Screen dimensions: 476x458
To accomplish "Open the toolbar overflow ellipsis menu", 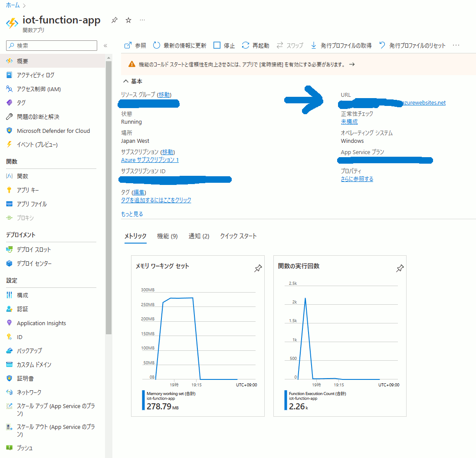I will pyautogui.click(x=456, y=45).
